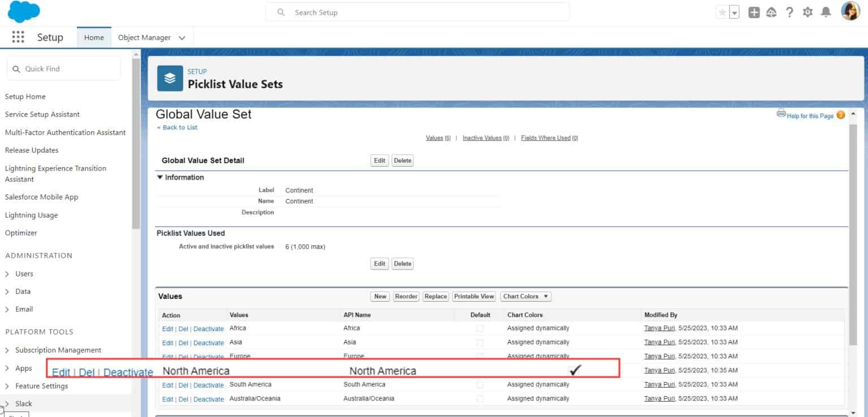The width and height of the screenshot is (868, 417).
Task: Switch to the Object Manager tab
Action: (145, 37)
